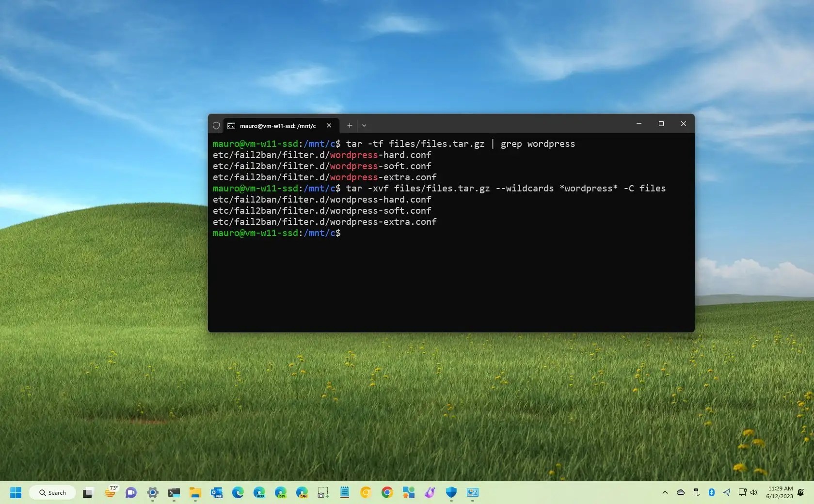Image resolution: width=814 pixels, height=504 pixels.
Task: Open the terminal tab switcher dropdown
Action: tap(364, 126)
